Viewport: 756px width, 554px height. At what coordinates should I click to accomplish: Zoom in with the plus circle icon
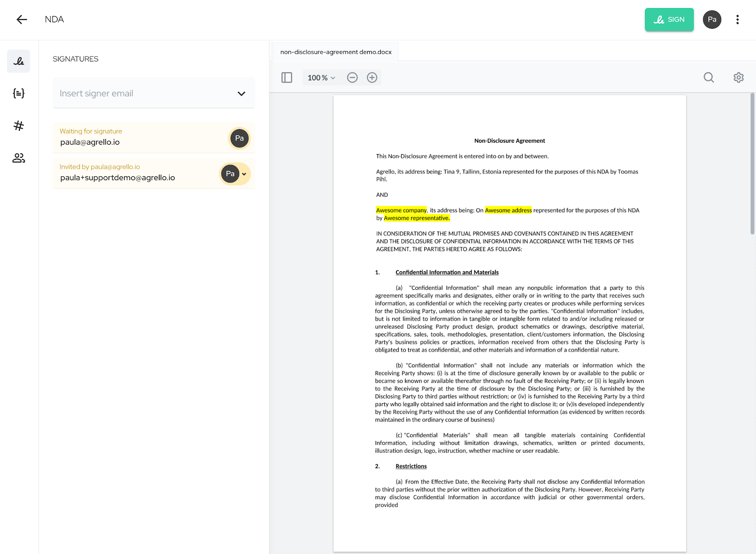[372, 78]
